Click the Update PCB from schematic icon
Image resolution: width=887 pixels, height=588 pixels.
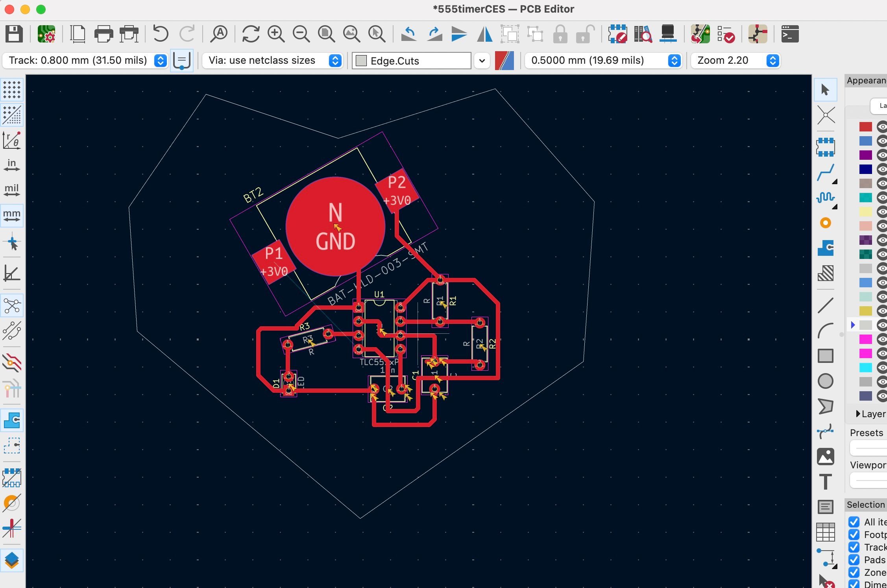point(700,34)
